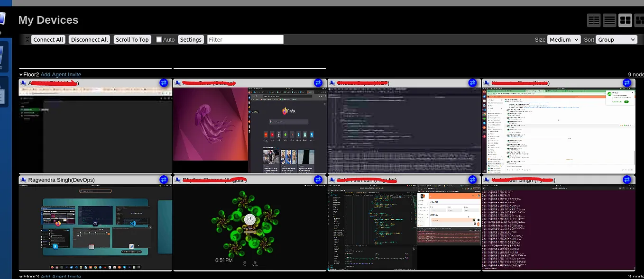The image size is (644, 279).
Task: Open the purple terminal desktop thumbnail
Action: pos(559,227)
